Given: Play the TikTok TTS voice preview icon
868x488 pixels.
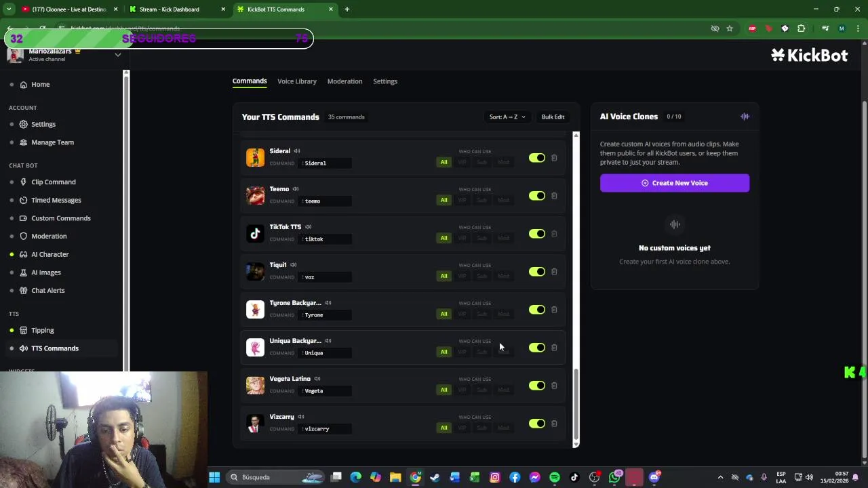Looking at the screenshot, I should [308, 227].
